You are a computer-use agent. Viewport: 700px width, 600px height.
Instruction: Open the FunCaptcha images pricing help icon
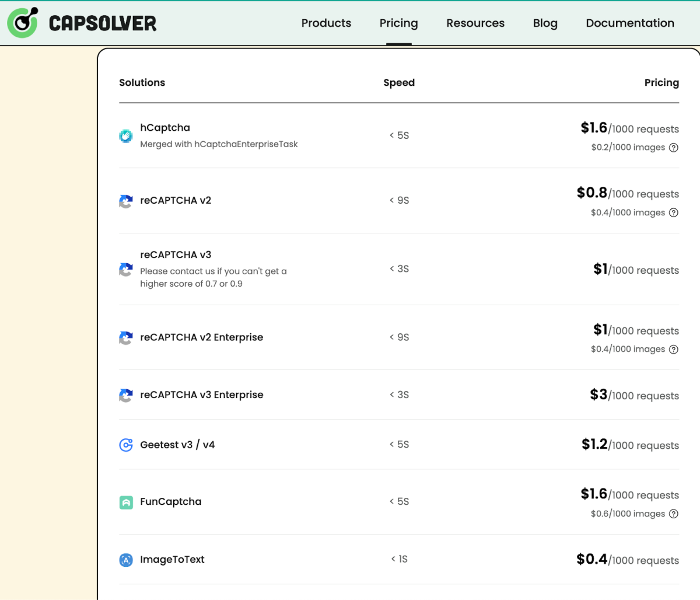[674, 514]
